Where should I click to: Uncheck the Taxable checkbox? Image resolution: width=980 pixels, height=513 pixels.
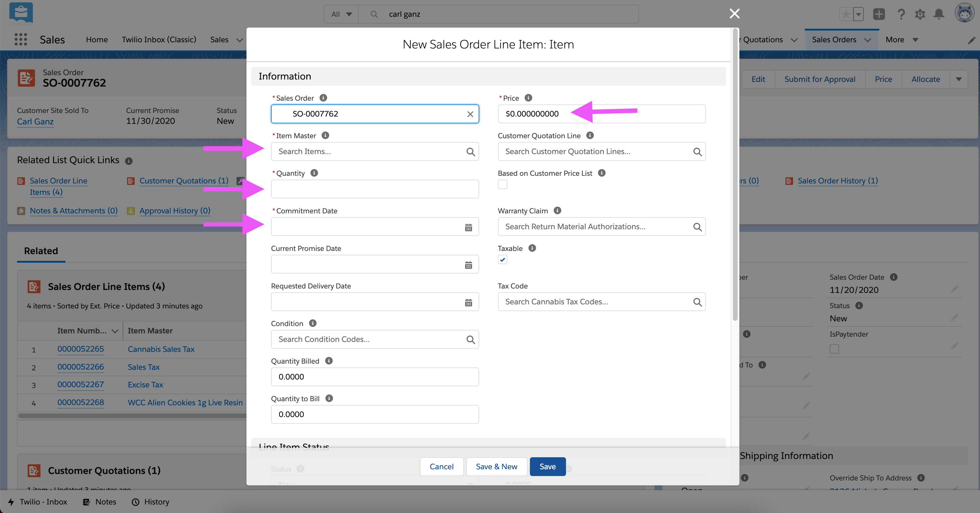coord(503,259)
